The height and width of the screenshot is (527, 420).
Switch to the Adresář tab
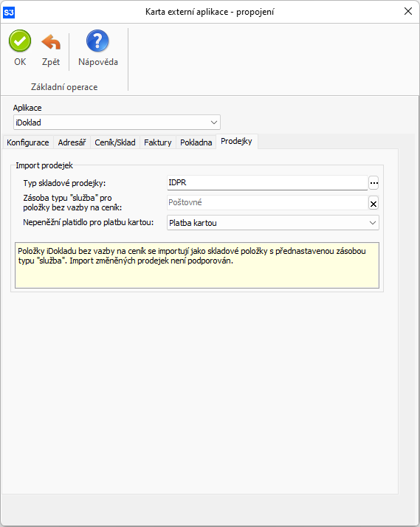tap(72, 142)
